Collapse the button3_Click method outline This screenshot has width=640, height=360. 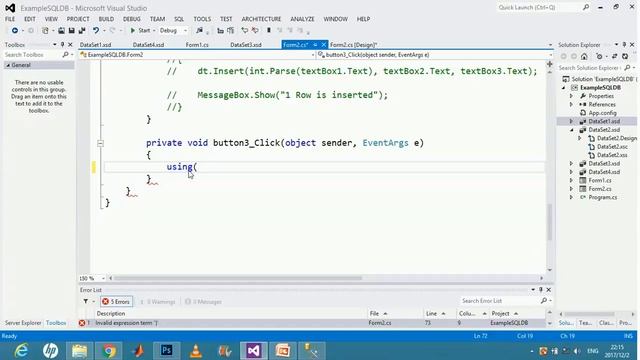(x=100, y=143)
